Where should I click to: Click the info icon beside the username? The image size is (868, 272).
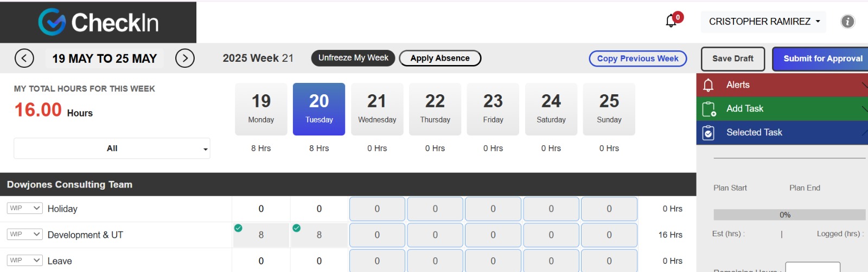tap(847, 22)
